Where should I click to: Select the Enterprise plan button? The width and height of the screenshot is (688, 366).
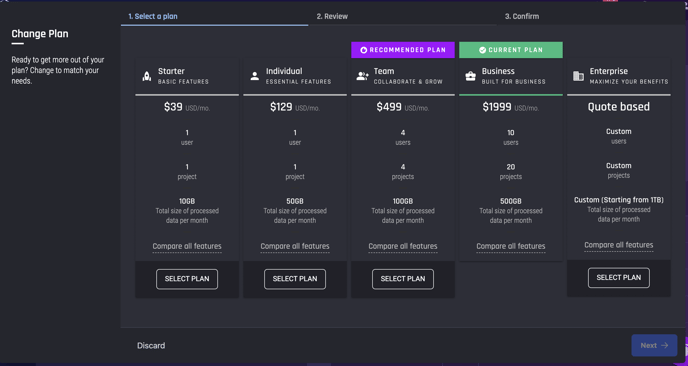[x=619, y=278]
